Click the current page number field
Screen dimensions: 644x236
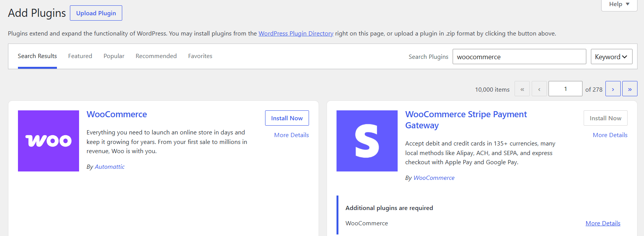pos(565,89)
